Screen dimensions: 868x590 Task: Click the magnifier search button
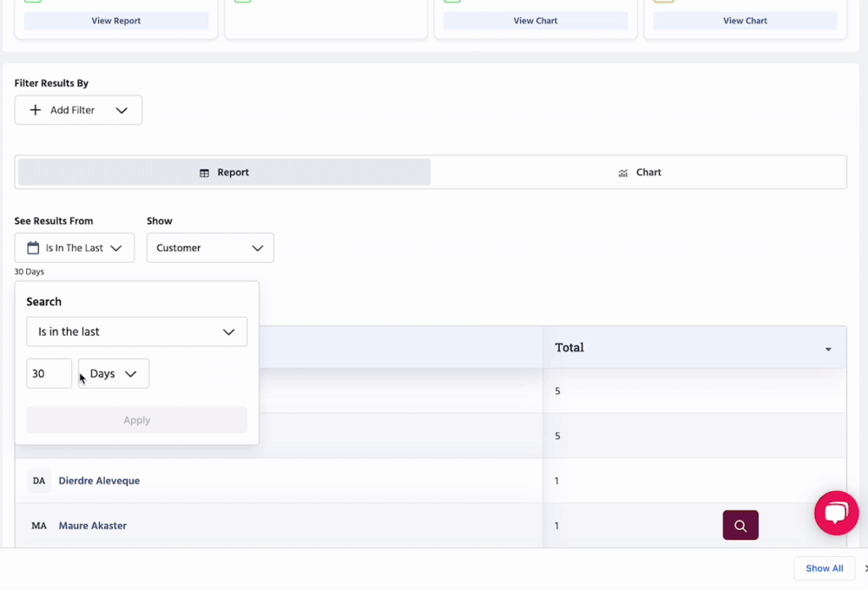[740, 525]
